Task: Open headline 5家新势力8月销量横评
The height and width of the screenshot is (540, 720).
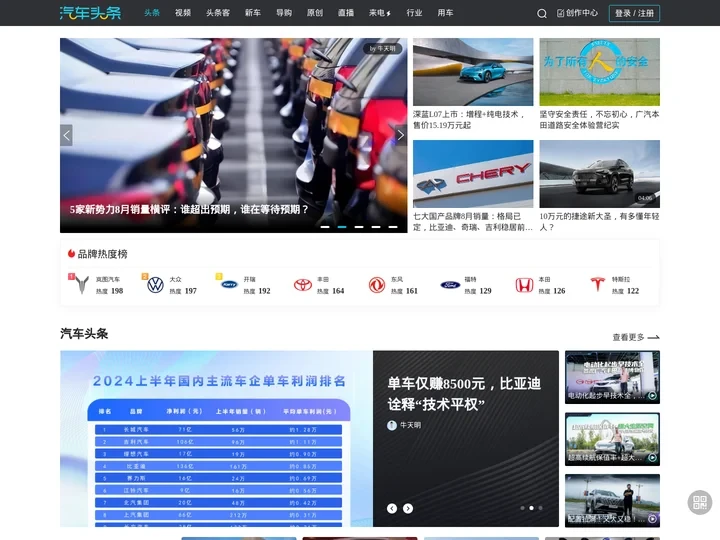Action: [189, 209]
